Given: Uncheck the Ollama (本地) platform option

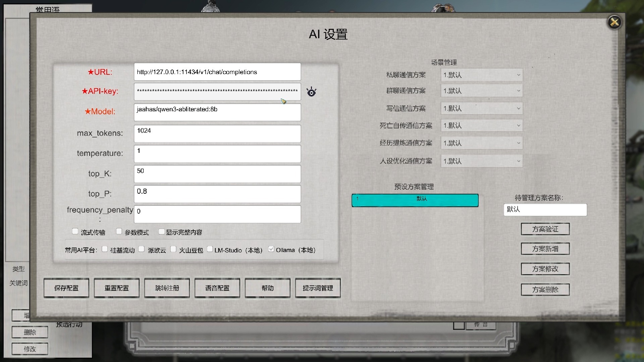Looking at the screenshot, I should point(271,249).
